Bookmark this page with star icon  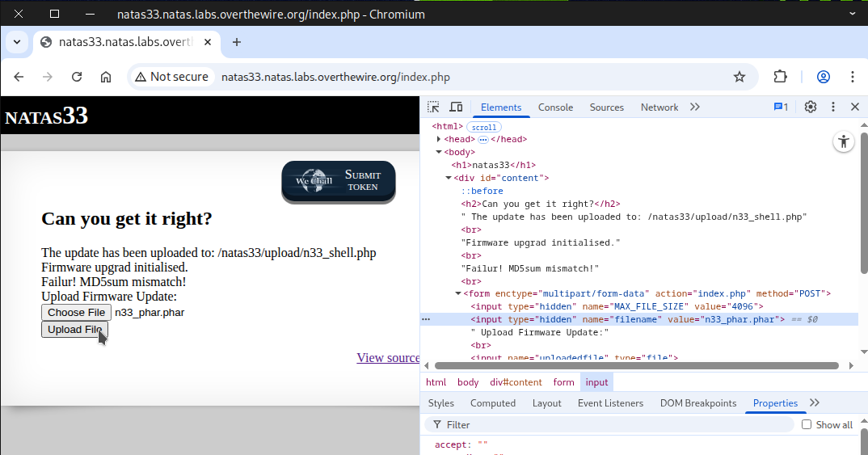(739, 77)
